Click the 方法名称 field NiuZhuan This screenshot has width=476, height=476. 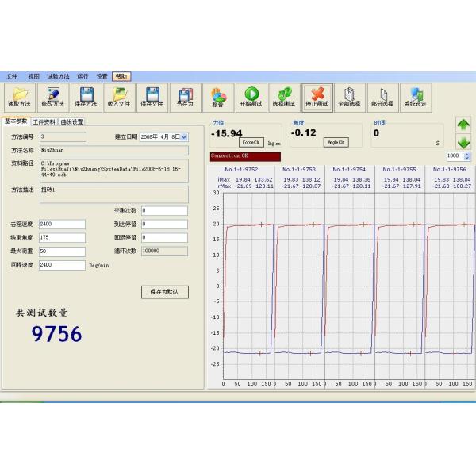(x=114, y=150)
